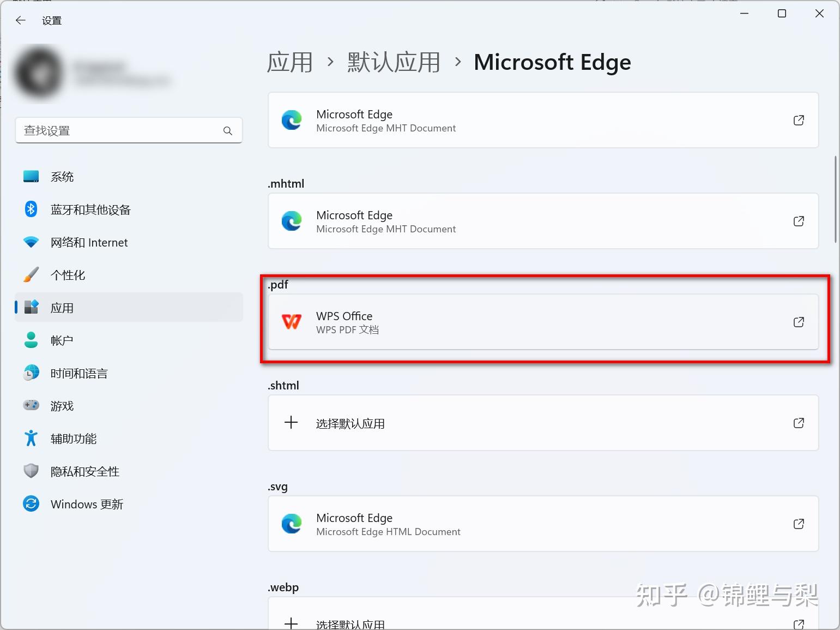
Task: Click the paintbrush 个性化 icon
Action: pyautogui.click(x=31, y=274)
